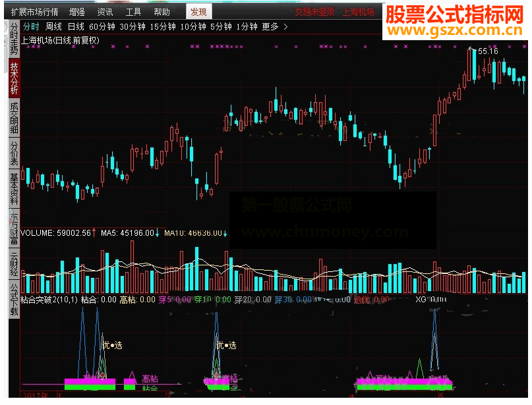This screenshot has height=405, width=532.
Task: Open the 扩展市场行情 menu
Action: pos(34,13)
